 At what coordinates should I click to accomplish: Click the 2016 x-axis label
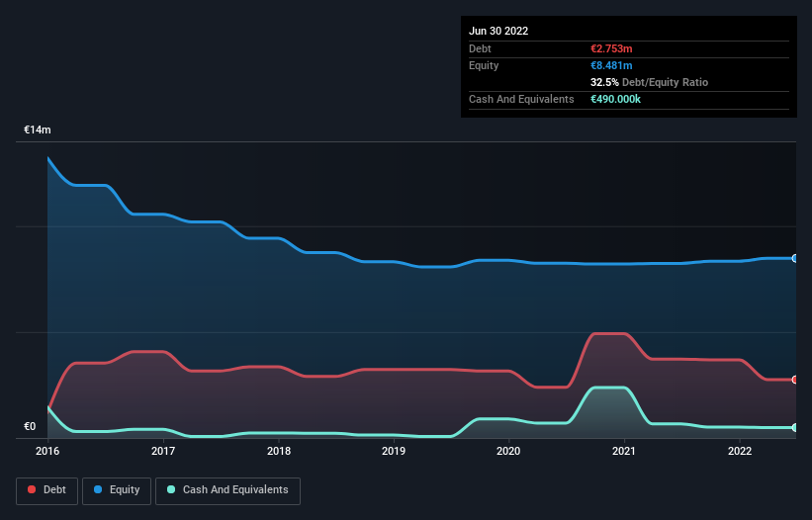coord(47,451)
